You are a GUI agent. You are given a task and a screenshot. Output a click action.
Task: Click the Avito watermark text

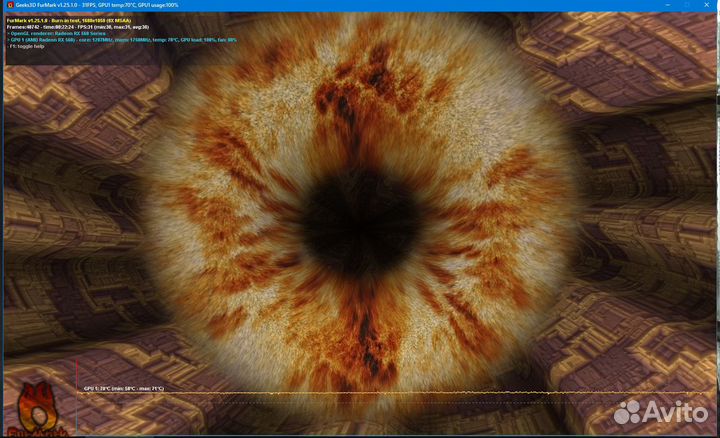[675, 412]
